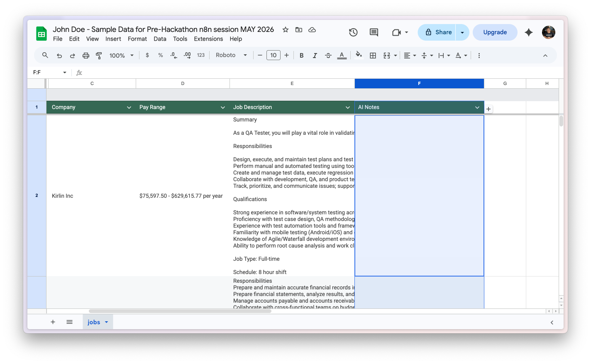Click the font size input field

click(273, 55)
